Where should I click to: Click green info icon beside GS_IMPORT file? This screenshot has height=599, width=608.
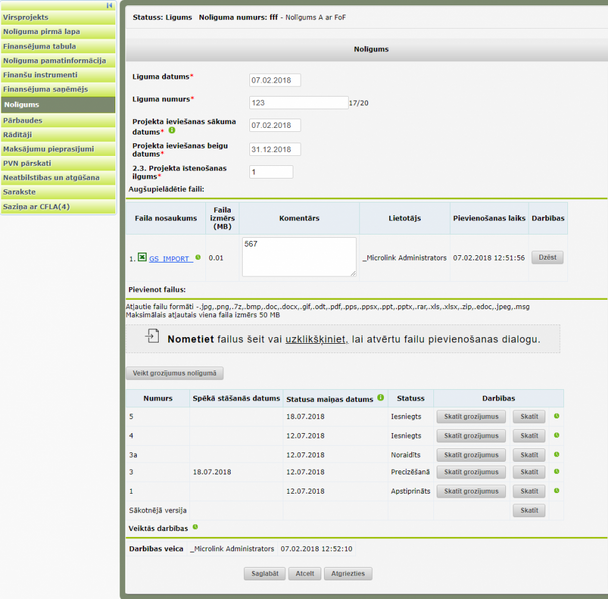198,257
